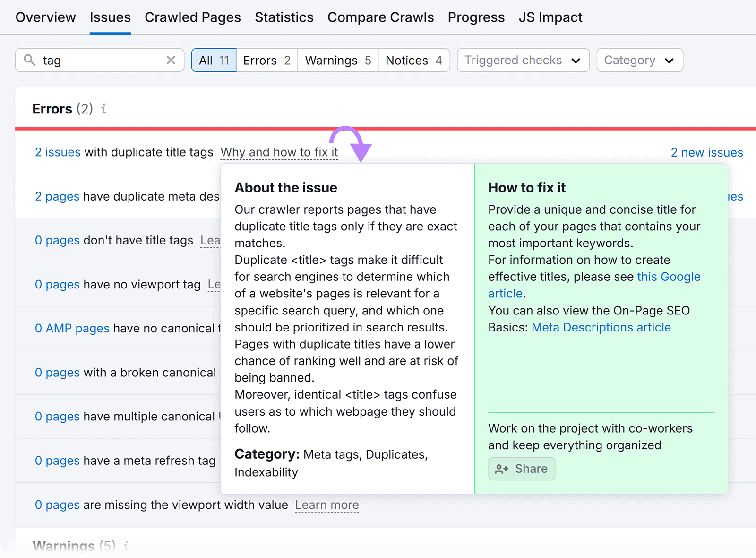
Task: Open the Triggered checks dropdown
Action: click(522, 60)
